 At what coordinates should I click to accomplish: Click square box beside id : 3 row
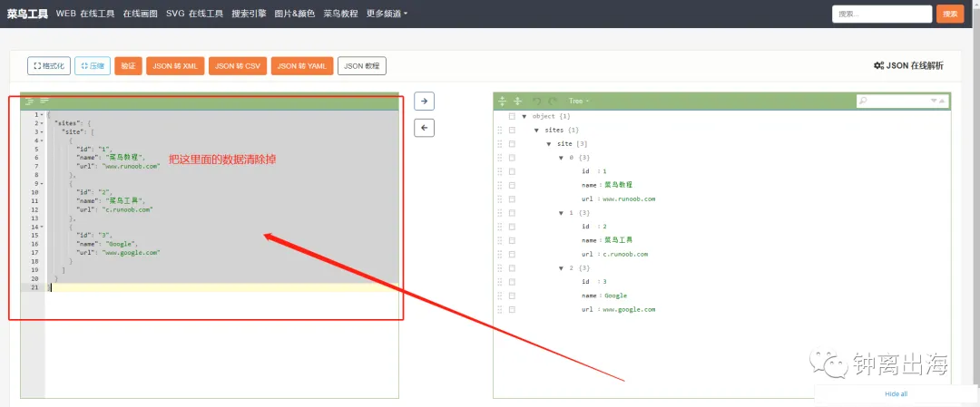point(512,282)
